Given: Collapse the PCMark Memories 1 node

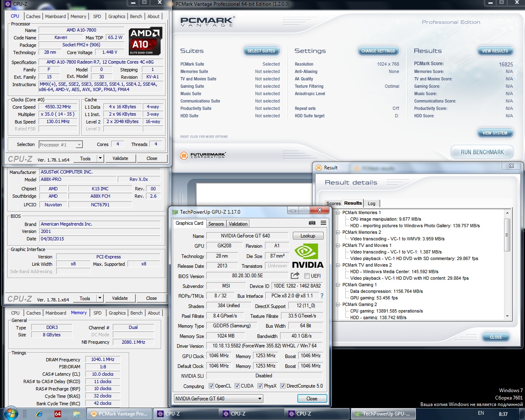Looking at the screenshot, I should click(x=338, y=212).
